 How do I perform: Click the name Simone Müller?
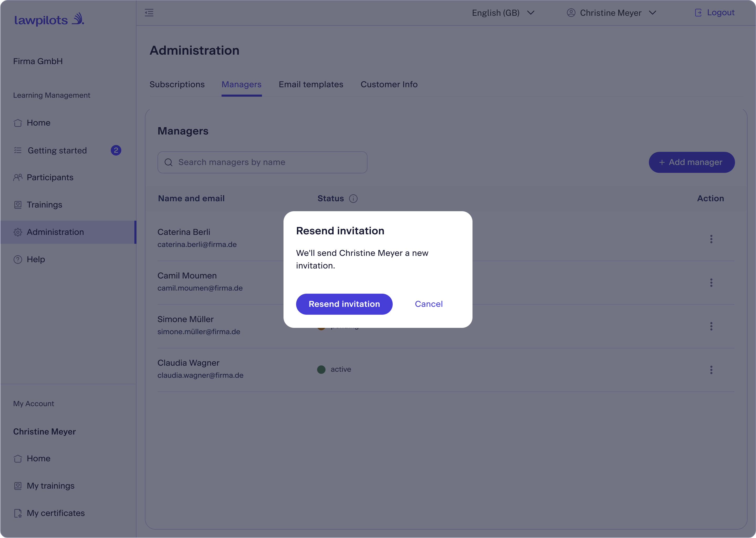[185, 319]
